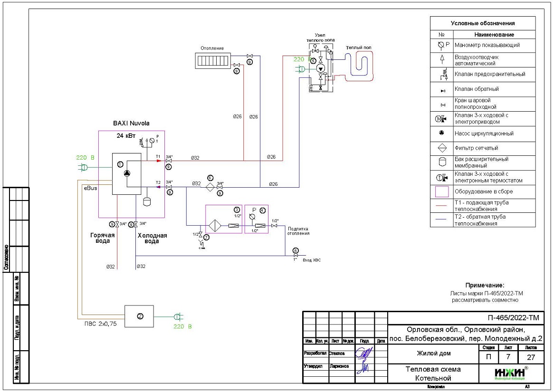554x392 pixels.
Task: Pick the circulation pump symbol in legend
Action: [x=441, y=134]
